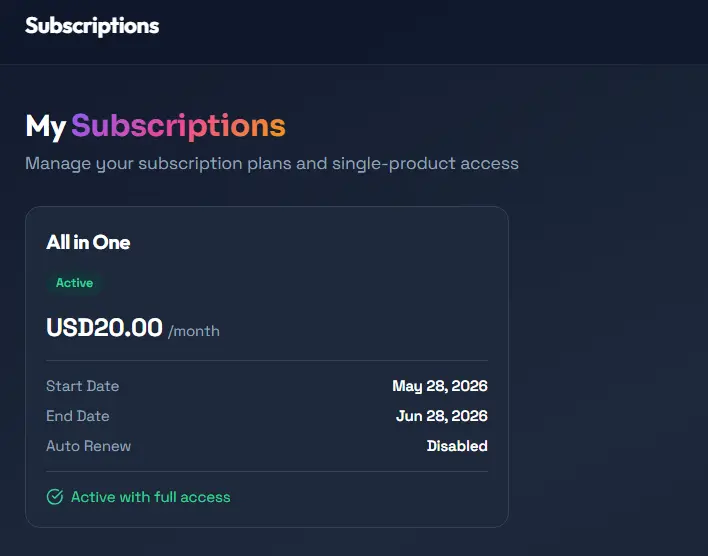Viewport: 708px width, 556px height.
Task: Click the Jun 28, 2026 end date value
Action: pos(442,416)
